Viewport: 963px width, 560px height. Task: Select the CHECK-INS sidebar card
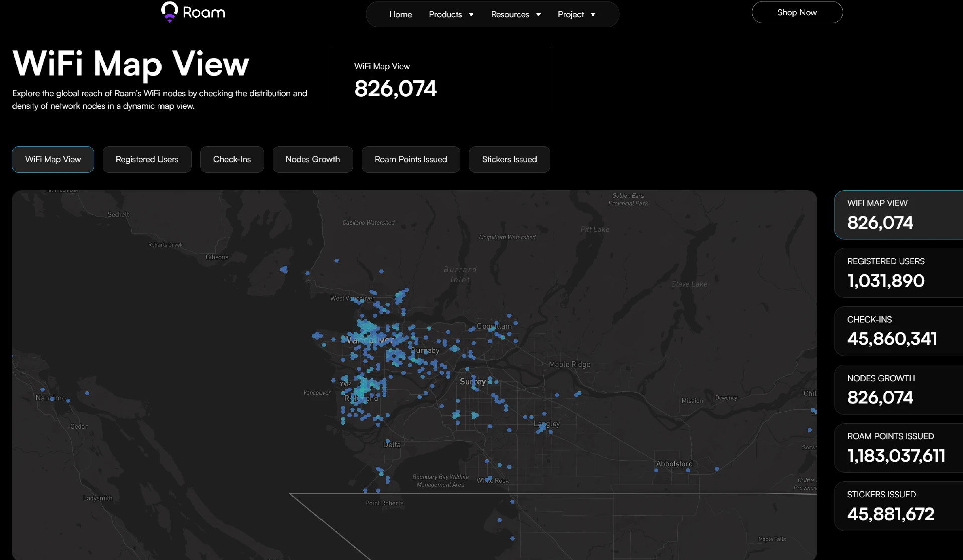coord(898,331)
